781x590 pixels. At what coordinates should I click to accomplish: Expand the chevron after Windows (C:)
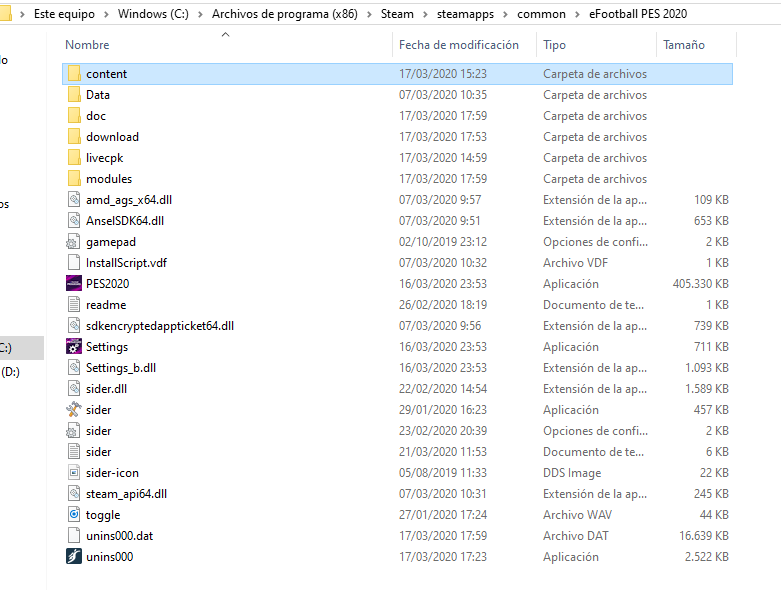click(x=200, y=14)
